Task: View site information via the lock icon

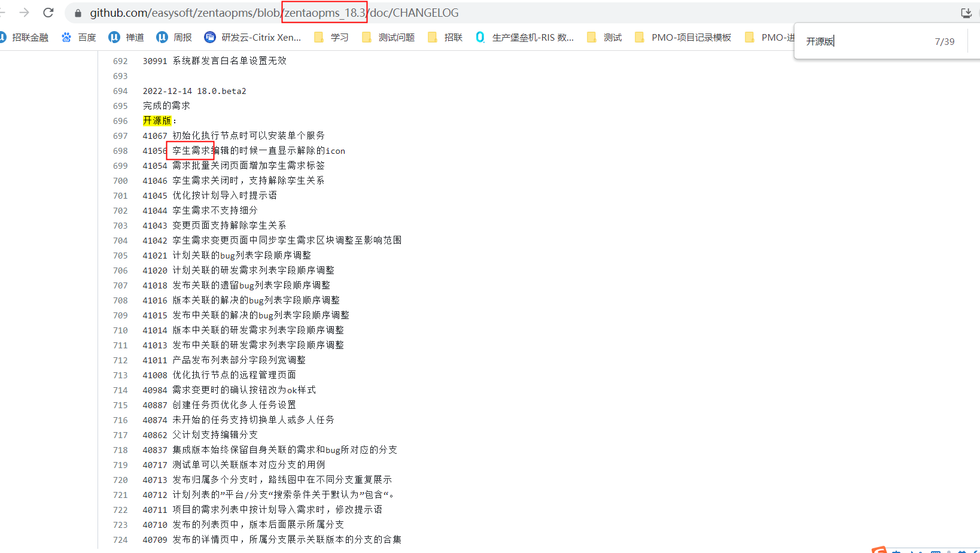Action: pyautogui.click(x=78, y=13)
